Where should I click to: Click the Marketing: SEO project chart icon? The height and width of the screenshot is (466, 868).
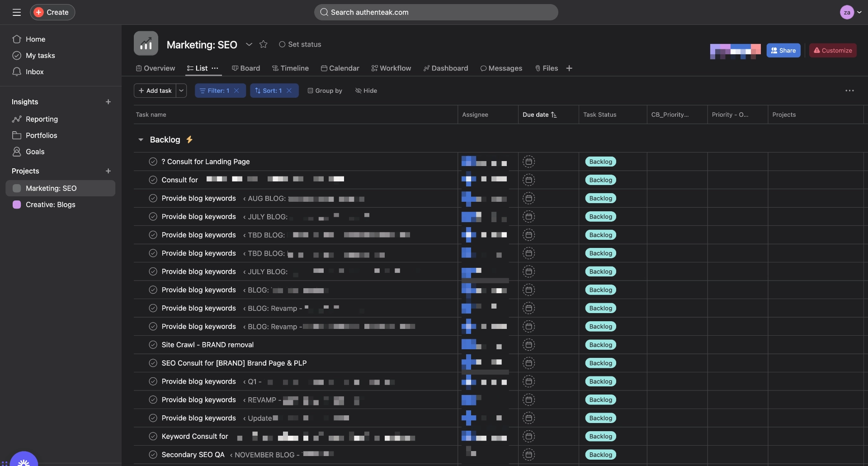pyautogui.click(x=146, y=43)
